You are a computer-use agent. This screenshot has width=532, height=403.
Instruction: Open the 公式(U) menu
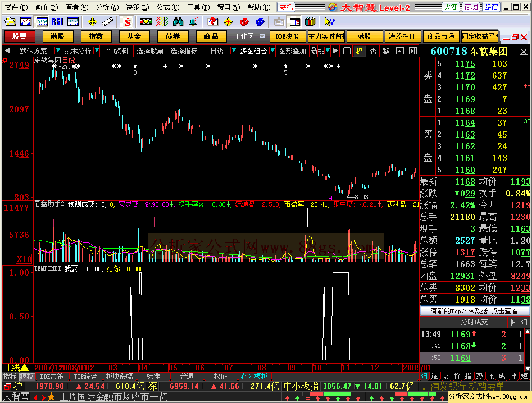pos(167,7)
